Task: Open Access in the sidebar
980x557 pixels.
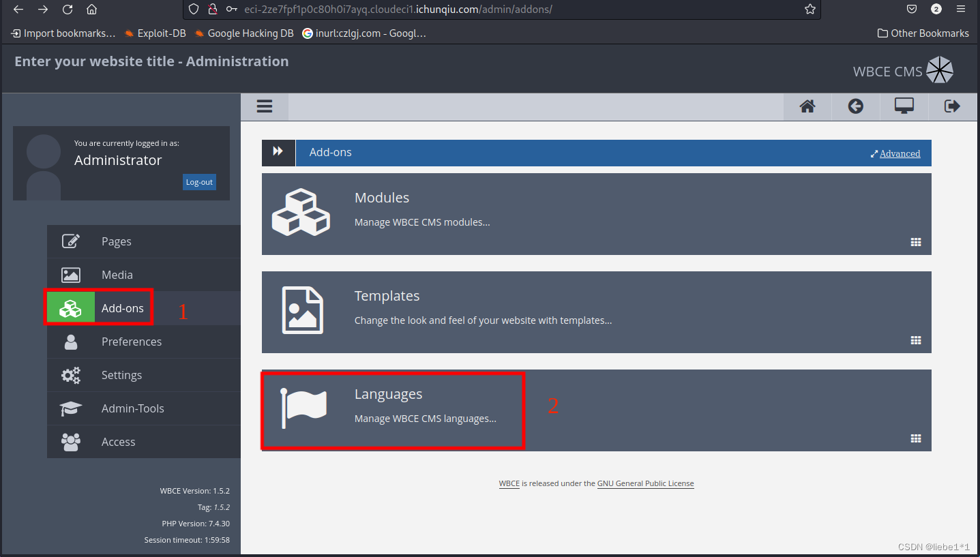Action: click(x=144, y=442)
